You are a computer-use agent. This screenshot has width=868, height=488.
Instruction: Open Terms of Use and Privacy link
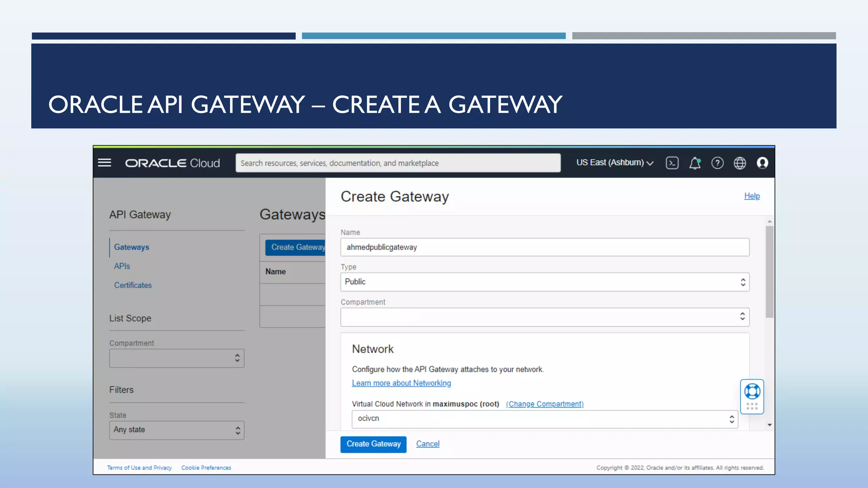point(139,468)
